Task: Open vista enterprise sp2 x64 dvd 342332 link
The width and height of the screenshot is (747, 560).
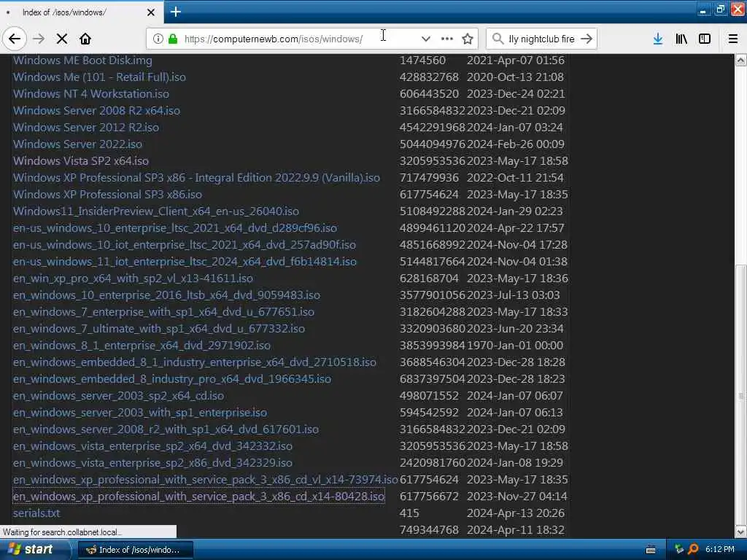Action: point(152,446)
